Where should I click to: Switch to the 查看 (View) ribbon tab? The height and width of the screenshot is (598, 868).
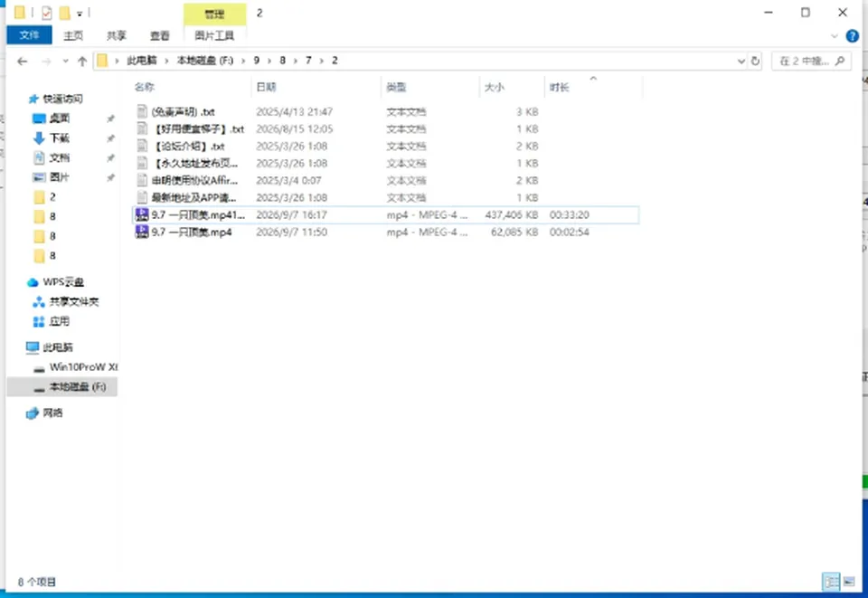point(159,36)
